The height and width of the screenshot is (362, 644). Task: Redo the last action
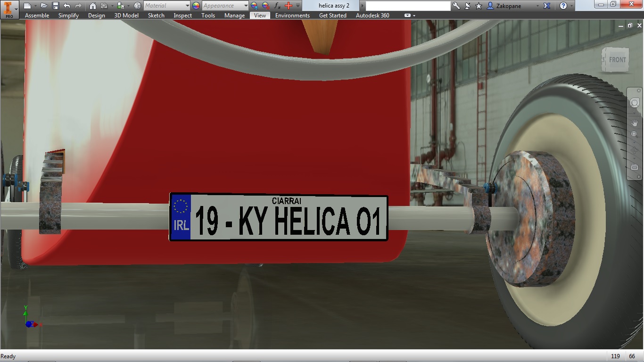[x=78, y=6]
